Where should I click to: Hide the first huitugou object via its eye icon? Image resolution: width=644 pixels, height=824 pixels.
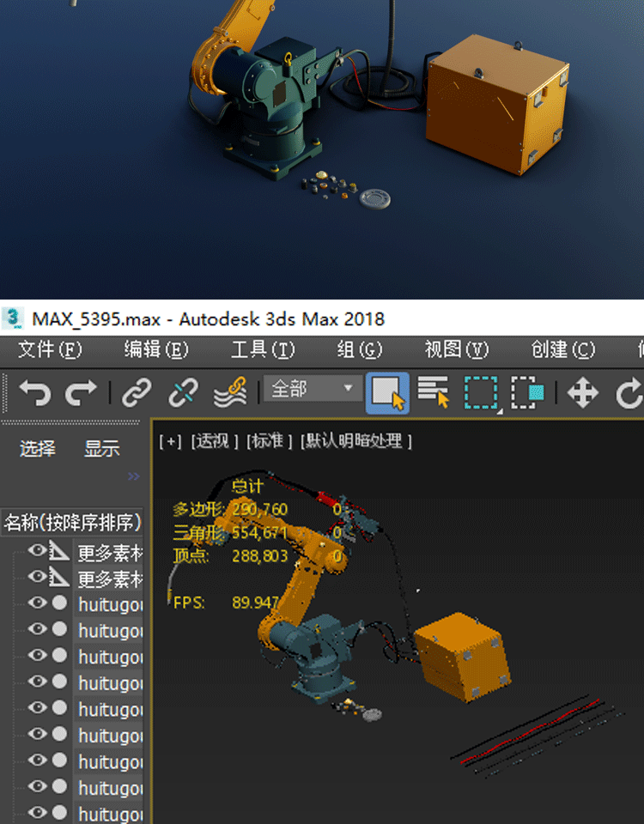[x=37, y=603]
